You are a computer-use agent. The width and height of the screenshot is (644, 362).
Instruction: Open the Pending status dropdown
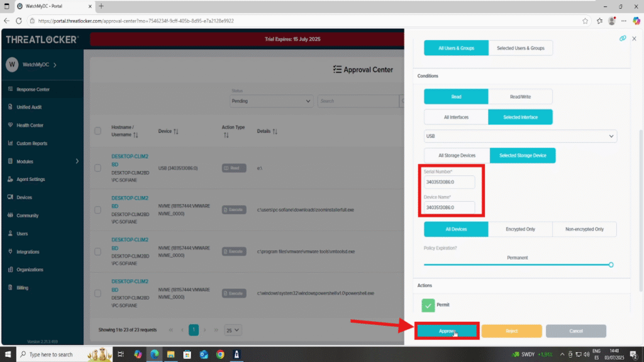[271, 101]
